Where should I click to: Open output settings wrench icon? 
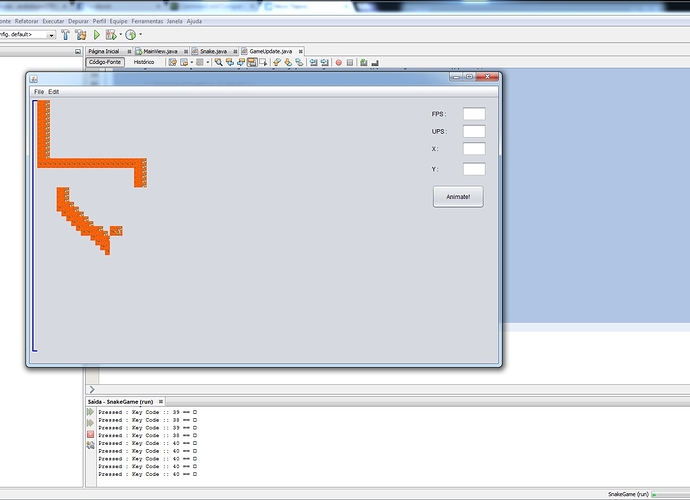coord(90,445)
